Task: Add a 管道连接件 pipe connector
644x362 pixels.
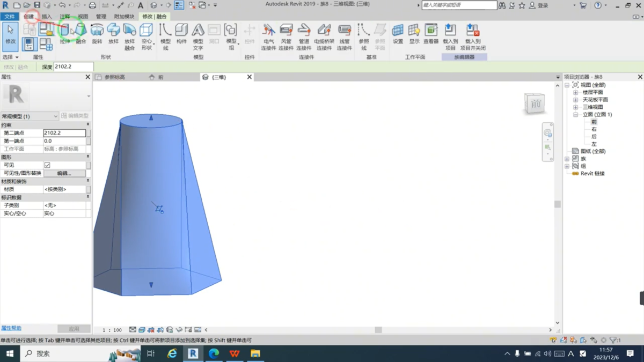Action: 304,36
